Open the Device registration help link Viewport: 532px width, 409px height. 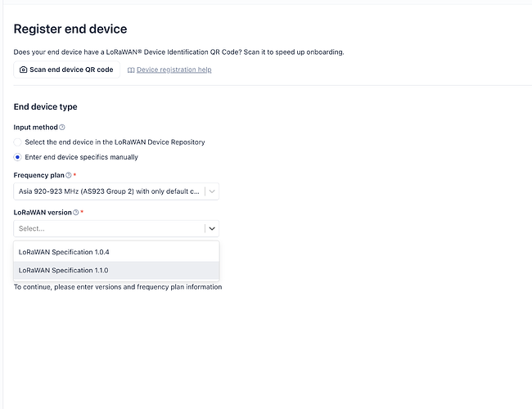(174, 70)
